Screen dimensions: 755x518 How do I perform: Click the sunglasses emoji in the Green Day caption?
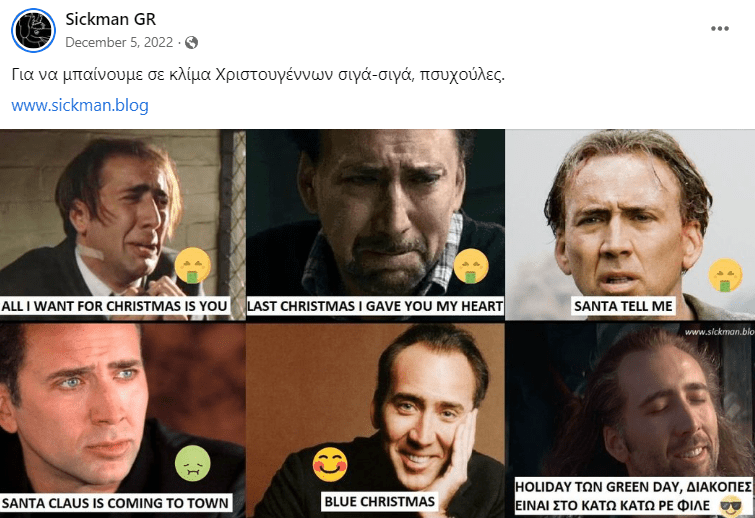click(732, 506)
